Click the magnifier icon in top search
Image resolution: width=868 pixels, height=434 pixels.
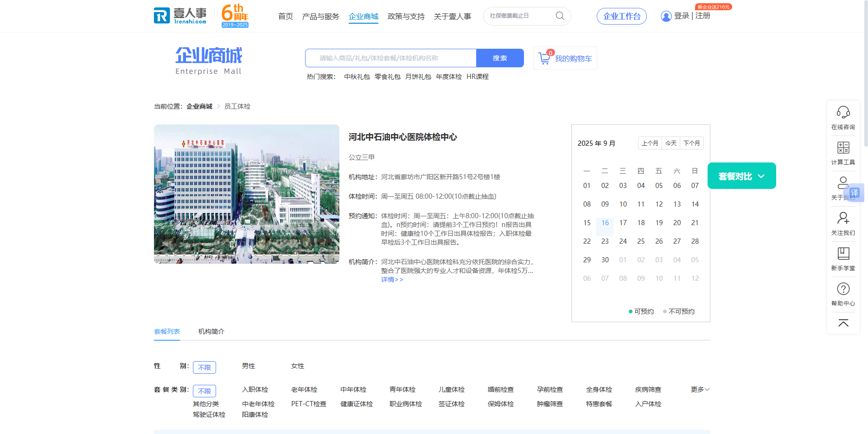[560, 16]
